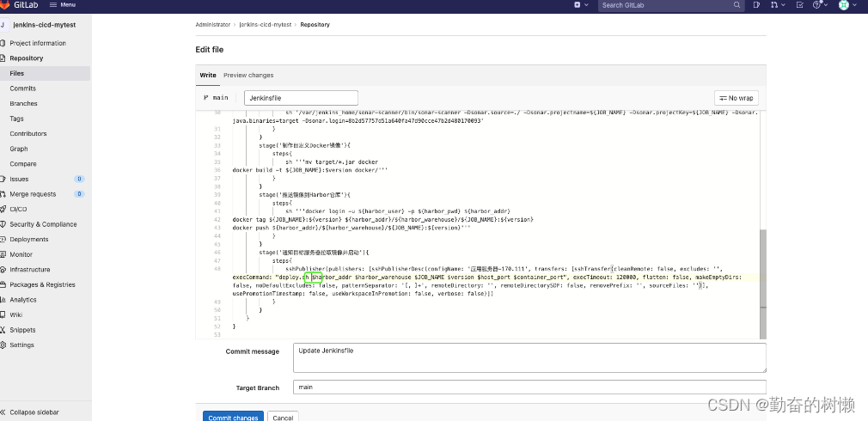This screenshot has height=421, width=868.
Task: Click line number 48 in the gutter
Action: point(217,268)
